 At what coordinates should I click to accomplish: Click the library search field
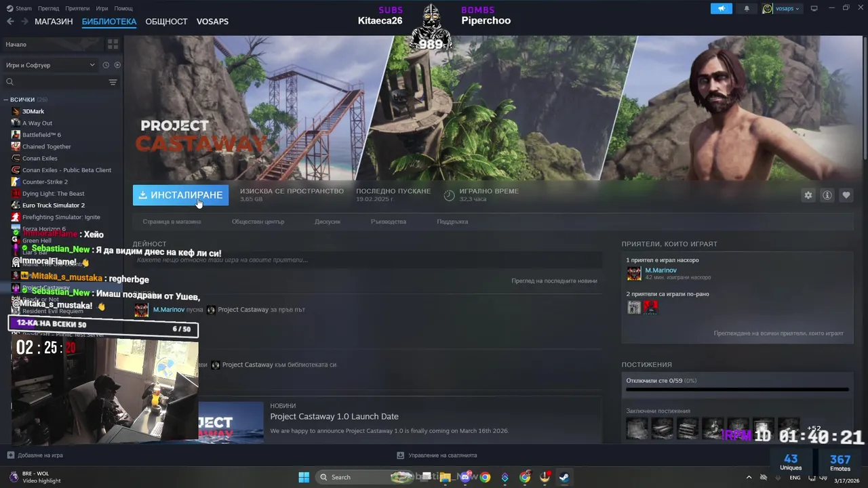(x=56, y=82)
